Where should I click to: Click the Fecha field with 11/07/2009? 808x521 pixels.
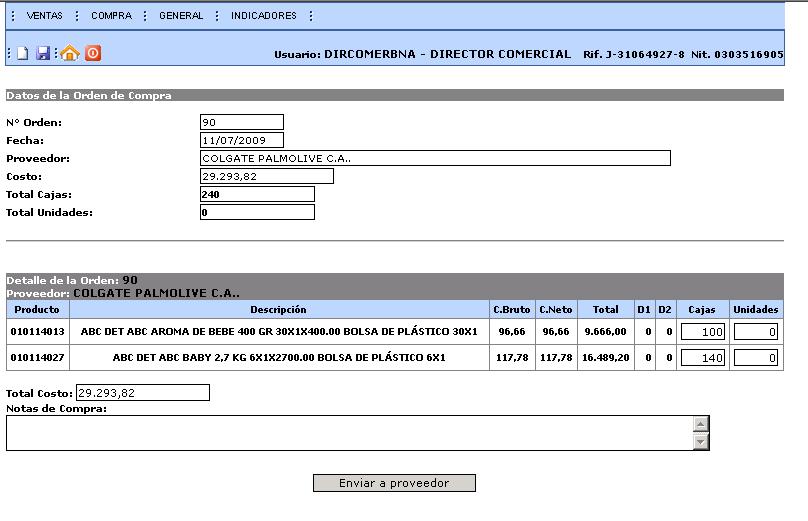[242, 140]
